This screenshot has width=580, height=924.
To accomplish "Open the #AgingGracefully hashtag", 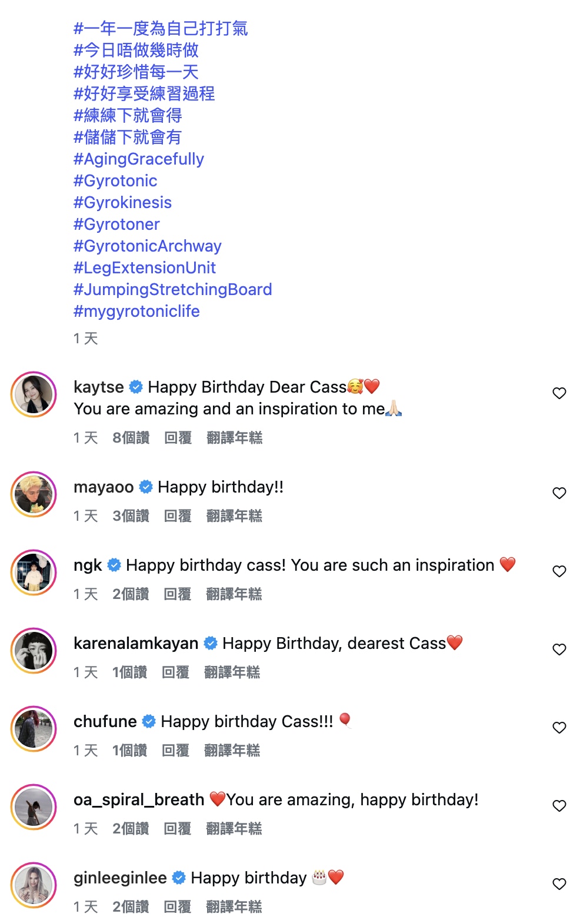I will tap(138, 159).
